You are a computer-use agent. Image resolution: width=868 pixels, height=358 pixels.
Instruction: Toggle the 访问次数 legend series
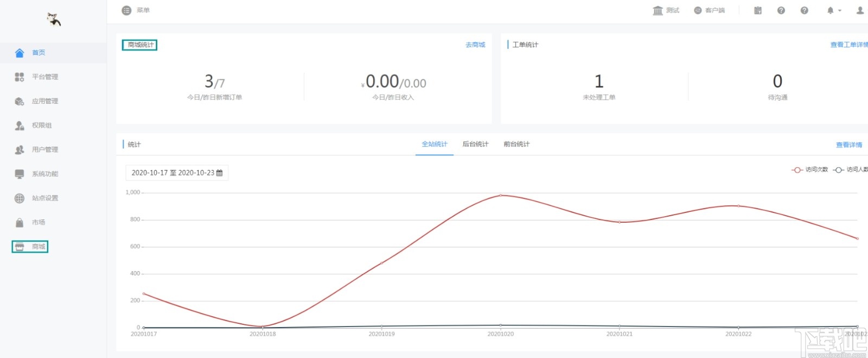pyautogui.click(x=810, y=169)
